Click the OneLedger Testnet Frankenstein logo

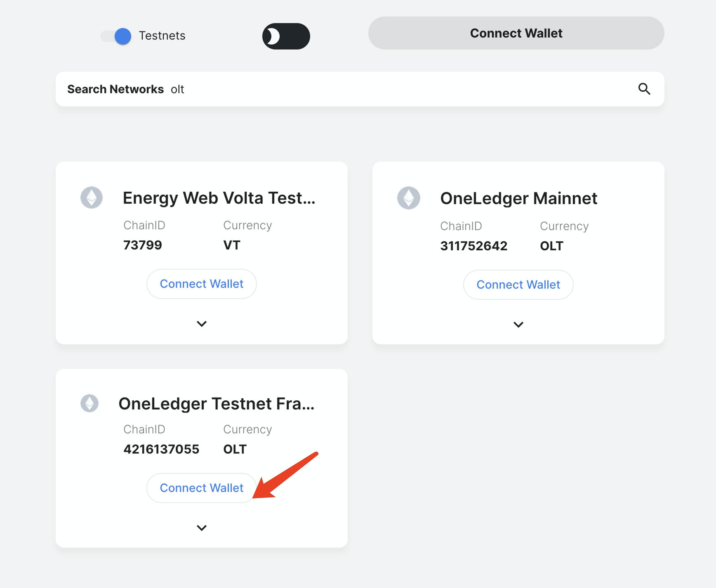point(89,403)
